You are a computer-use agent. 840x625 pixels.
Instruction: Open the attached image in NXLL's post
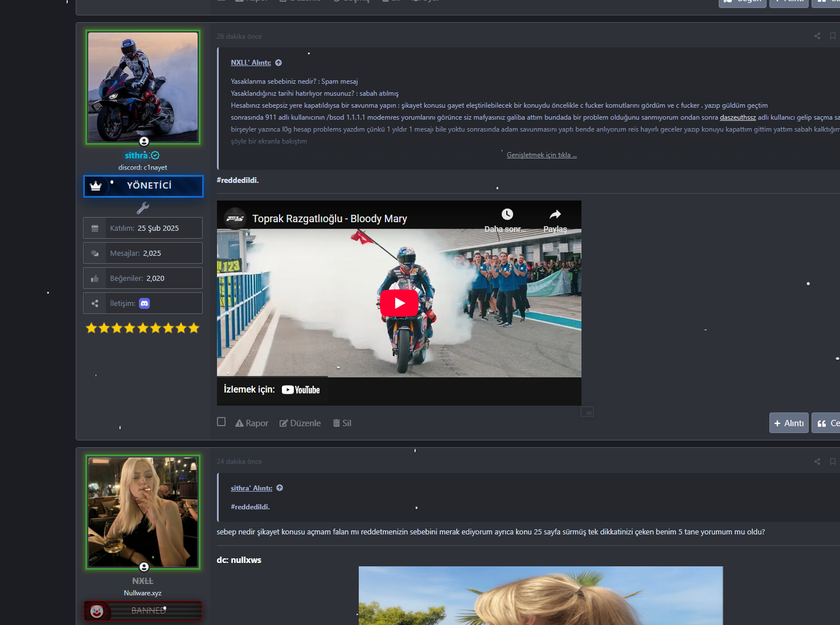(540, 595)
